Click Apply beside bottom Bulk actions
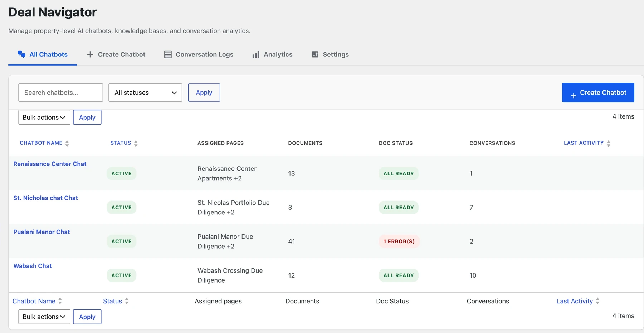644x333 pixels. point(87,317)
